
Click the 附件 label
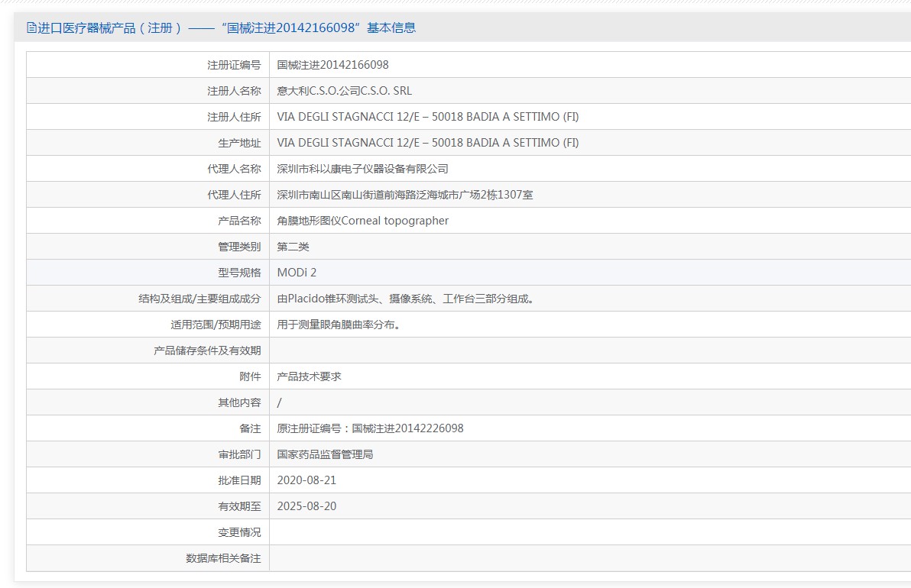click(251, 376)
